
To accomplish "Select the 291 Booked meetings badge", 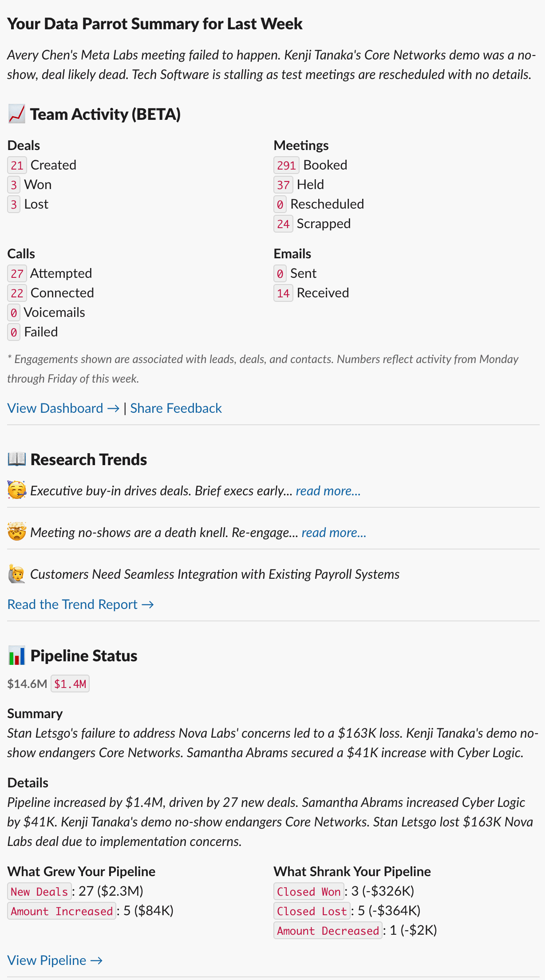I will pyautogui.click(x=287, y=166).
